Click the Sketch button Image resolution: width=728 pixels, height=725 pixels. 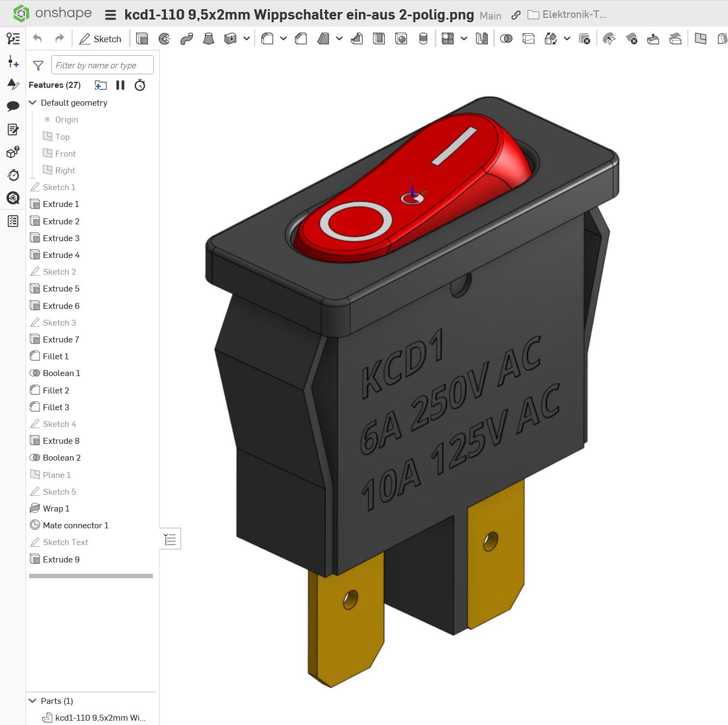tap(100, 38)
